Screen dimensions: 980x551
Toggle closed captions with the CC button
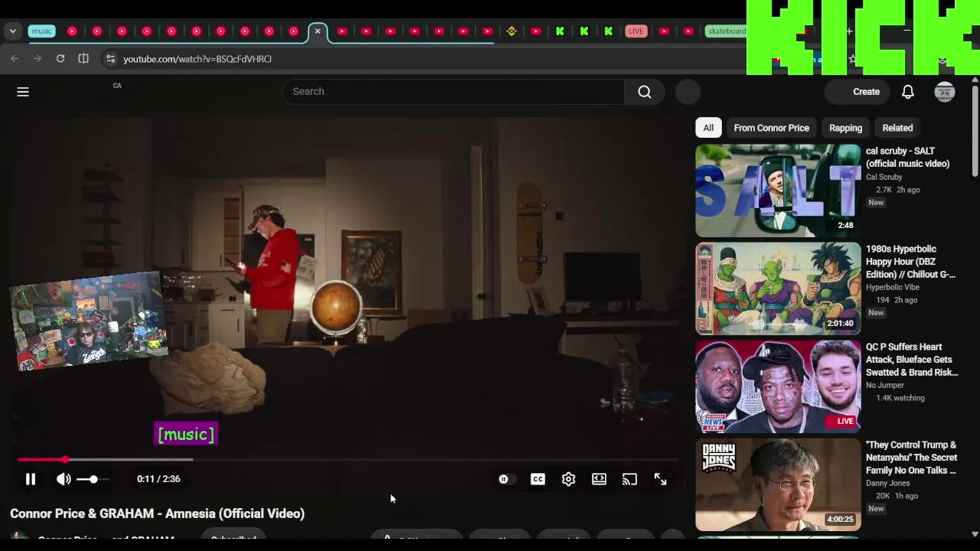coord(537,479)
